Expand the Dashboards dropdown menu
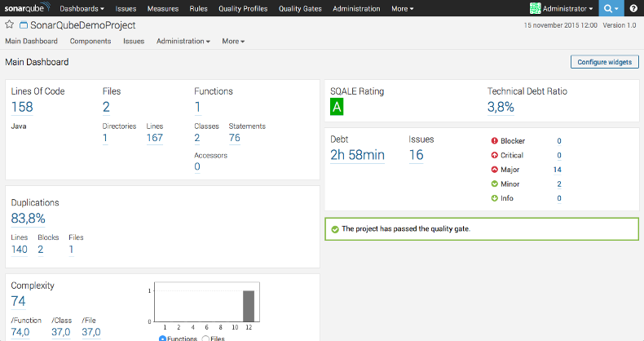This screenshot has width=644, height=341. pos(82,8)
